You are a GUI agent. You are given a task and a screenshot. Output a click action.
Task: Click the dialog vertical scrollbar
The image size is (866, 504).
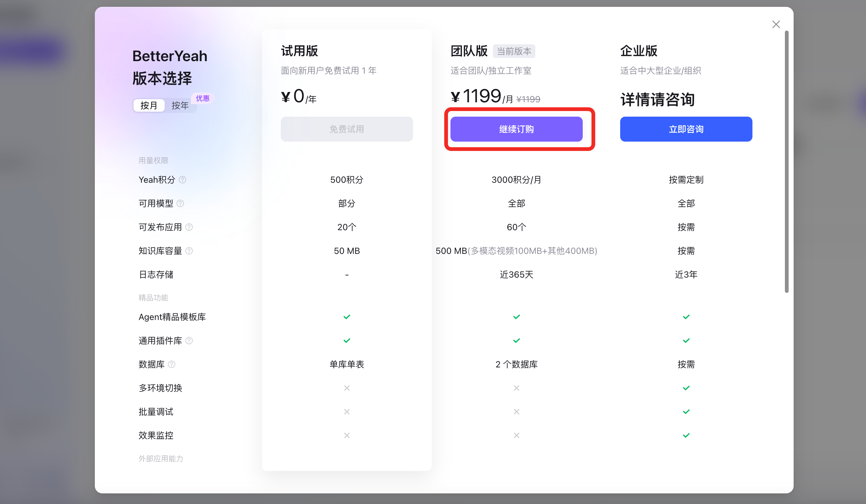[786, 162]
